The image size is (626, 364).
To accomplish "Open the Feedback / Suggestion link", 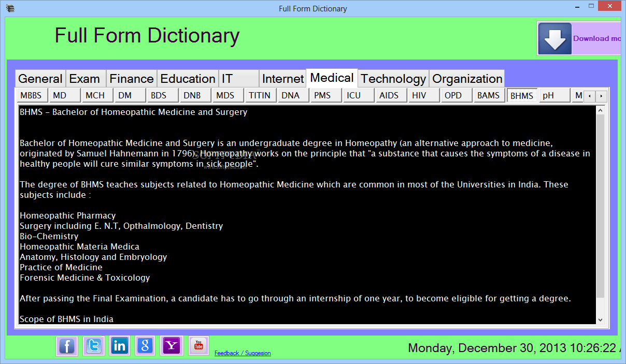I will 243,353.
